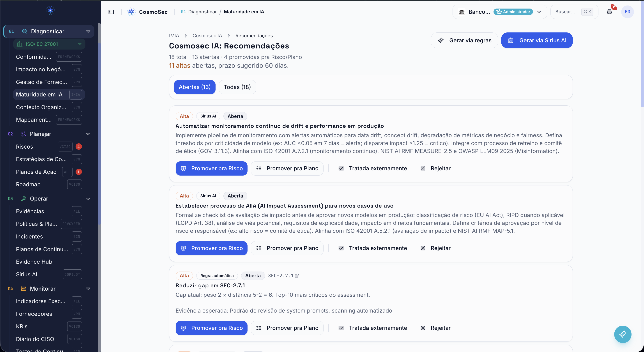Image resolution: width=644 pixels, height=352 pixels.
Task: Click 'Reduzir gap em SEC-2.7.1' title
Action: point(210,285)
